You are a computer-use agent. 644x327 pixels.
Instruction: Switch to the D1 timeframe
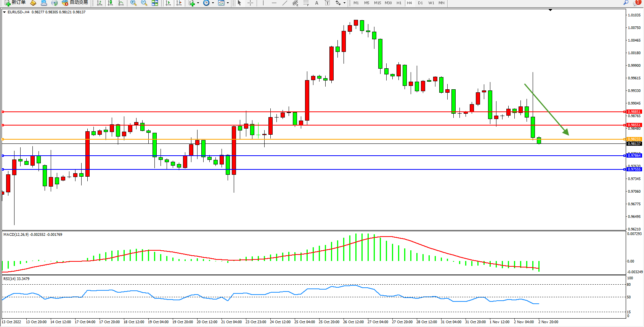pos(420,3)
